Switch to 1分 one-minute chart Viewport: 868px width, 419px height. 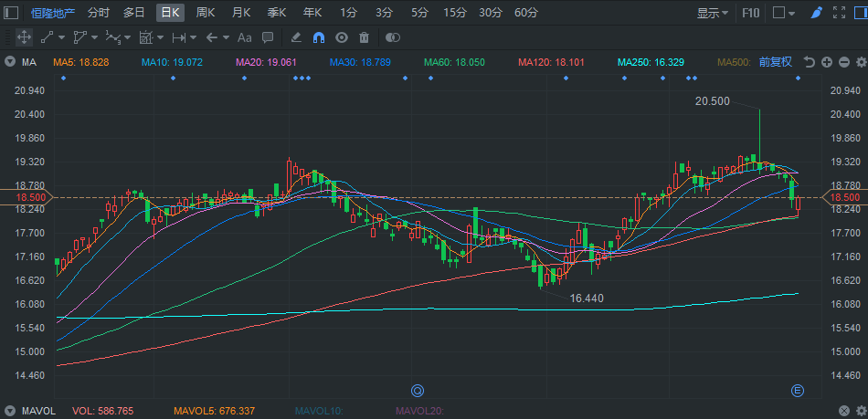(x=348, y=13)
